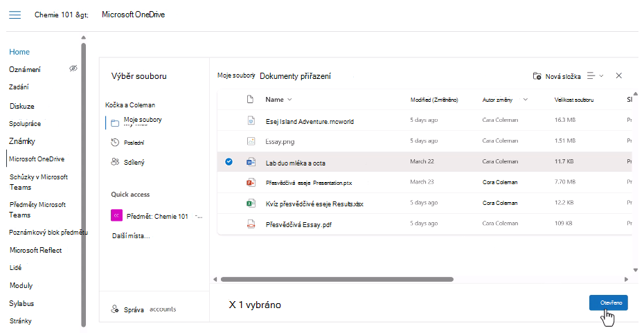Click the horizontal scrollbar left arrow

215,279
